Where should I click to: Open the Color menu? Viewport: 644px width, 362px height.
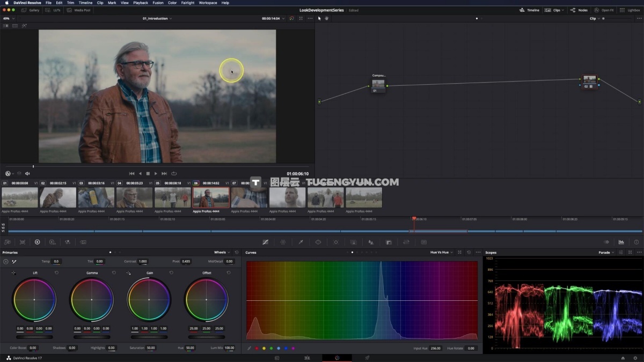point(172,3)
